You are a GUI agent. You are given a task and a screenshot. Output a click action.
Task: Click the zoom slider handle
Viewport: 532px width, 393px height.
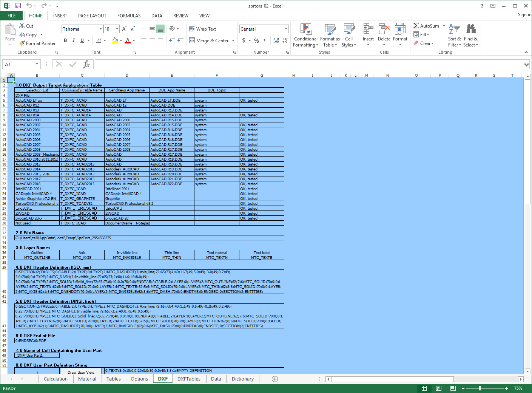tap(480, 388)
